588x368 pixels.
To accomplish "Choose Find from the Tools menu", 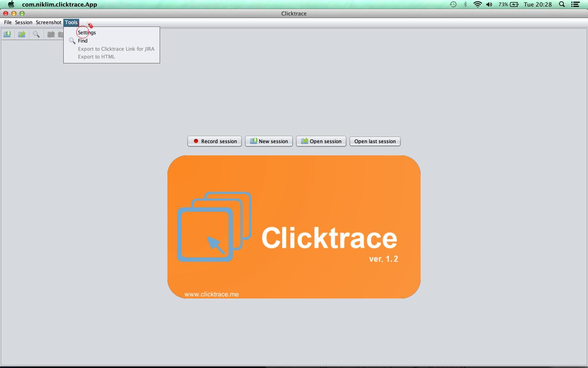I will (111, 41).
